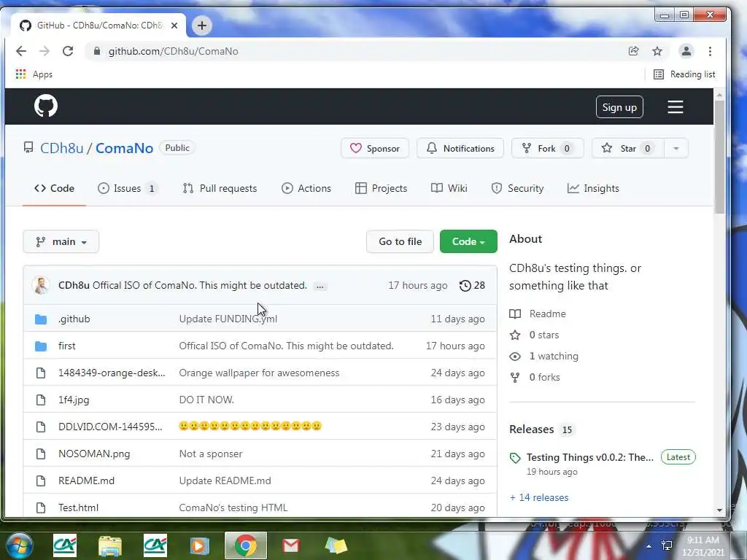The height and width of the screenshot is (560, 747).
Task: Open the Chrome profile avatar icon
Action: (686, 51)
